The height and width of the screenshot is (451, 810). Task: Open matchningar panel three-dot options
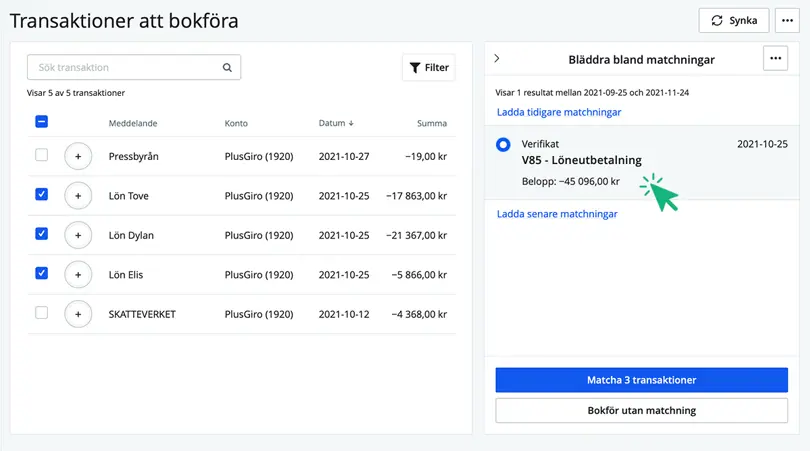[x=775, y=59]
